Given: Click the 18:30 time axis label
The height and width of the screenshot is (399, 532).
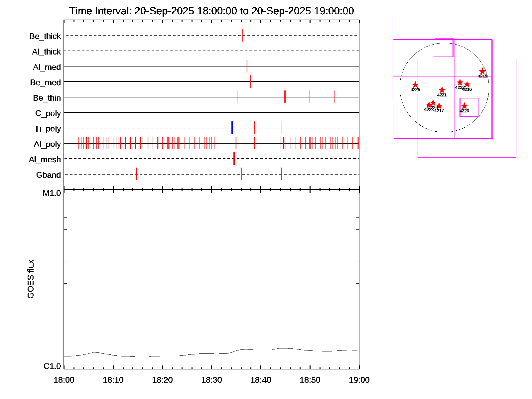Looking at the screenshot, I should tap(211, 380).
